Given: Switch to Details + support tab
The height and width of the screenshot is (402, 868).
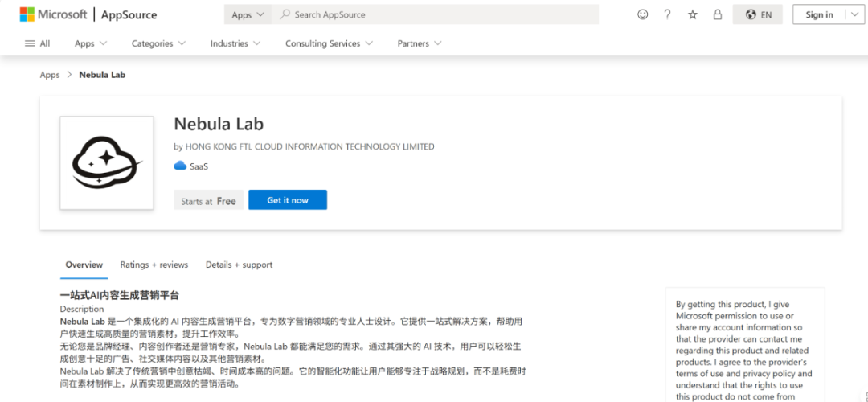Looking at the screenshot, I should tap(240, 265).
